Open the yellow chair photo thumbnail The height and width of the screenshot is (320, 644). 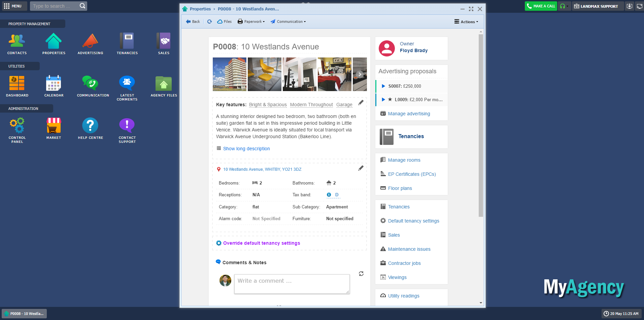click(264, 74)
